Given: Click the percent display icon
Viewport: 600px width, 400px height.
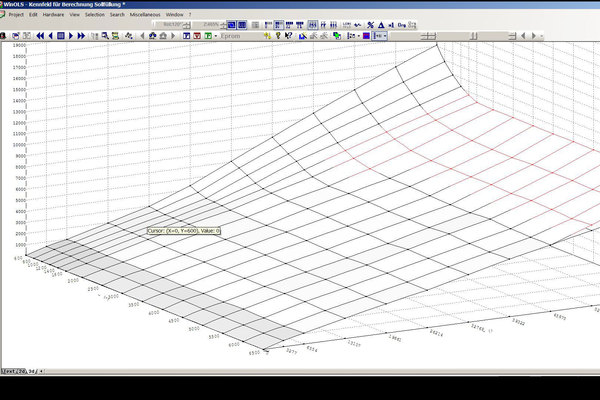Looking at the screenshot, I should (370, 25).
